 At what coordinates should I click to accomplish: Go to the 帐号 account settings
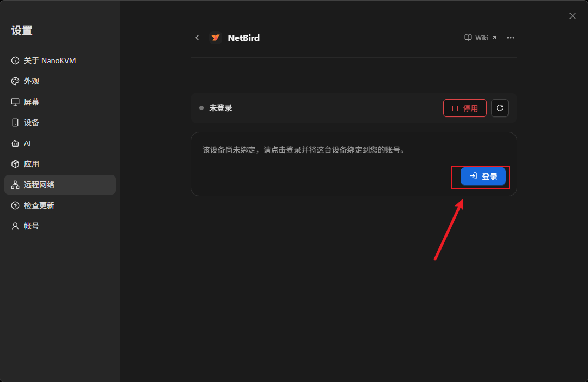(60, 226)
